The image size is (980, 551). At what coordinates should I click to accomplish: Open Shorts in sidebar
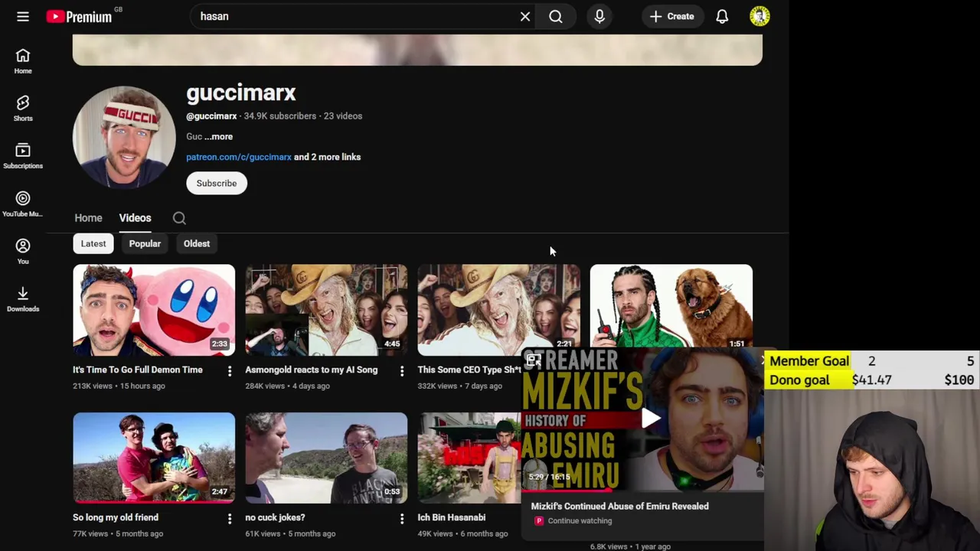[x=23, y=109]
